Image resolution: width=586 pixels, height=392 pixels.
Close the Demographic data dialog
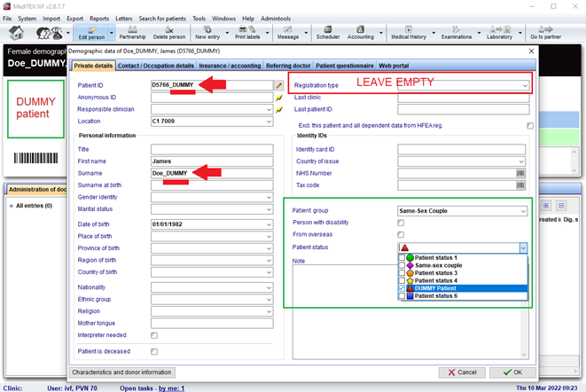pyautogui.click(x=531, y=51)
